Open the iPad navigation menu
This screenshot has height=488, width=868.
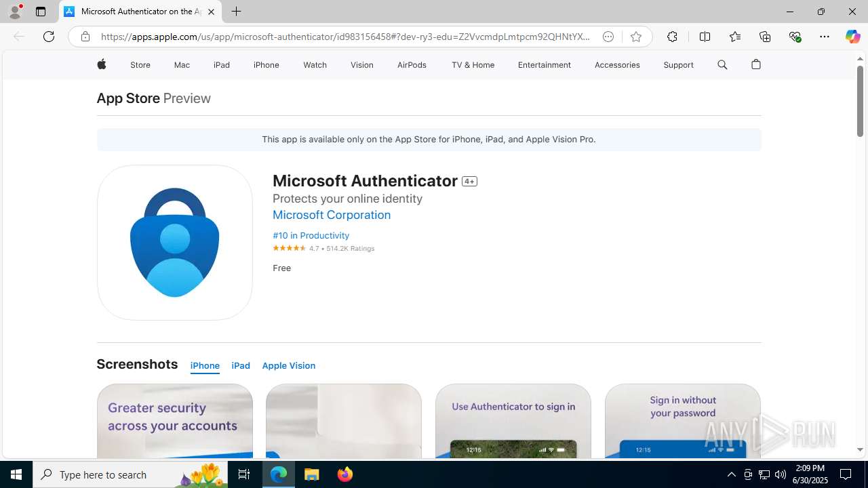pyautogui.click(x=222, y=65)
